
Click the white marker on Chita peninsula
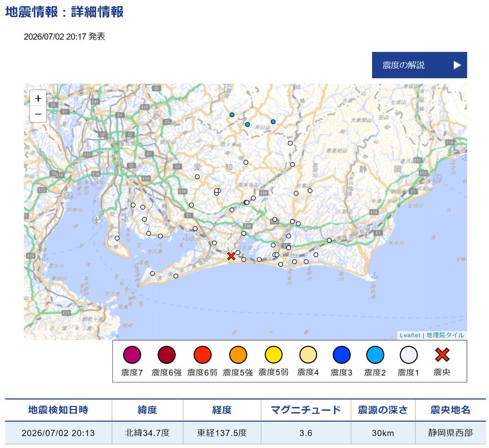pyautogui.click(x=117, y=238)
